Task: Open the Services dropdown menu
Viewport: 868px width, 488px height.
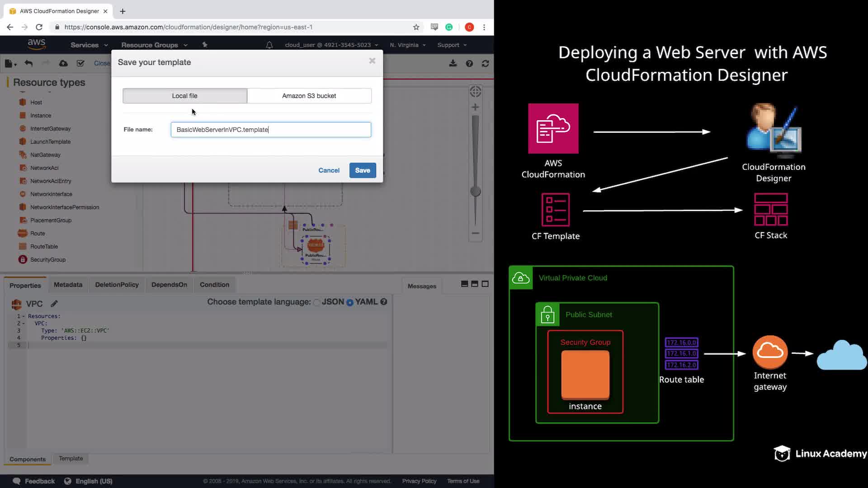Action: (89, 45)
